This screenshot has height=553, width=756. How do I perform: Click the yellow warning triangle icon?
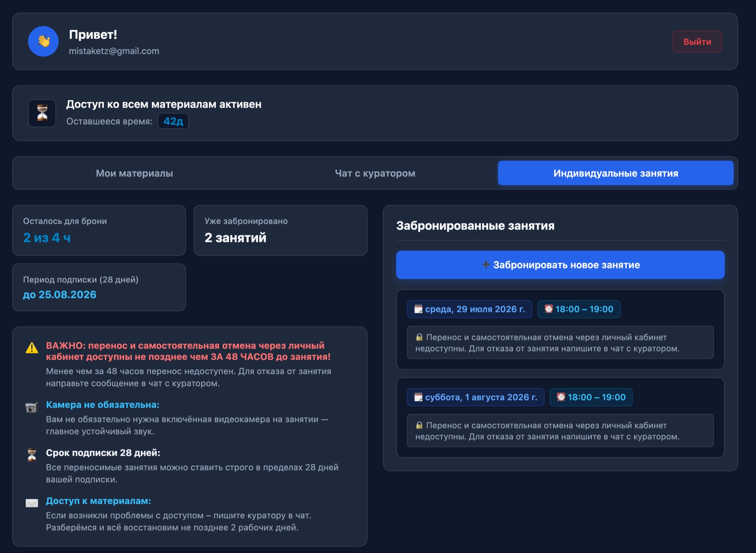[32, 348]
